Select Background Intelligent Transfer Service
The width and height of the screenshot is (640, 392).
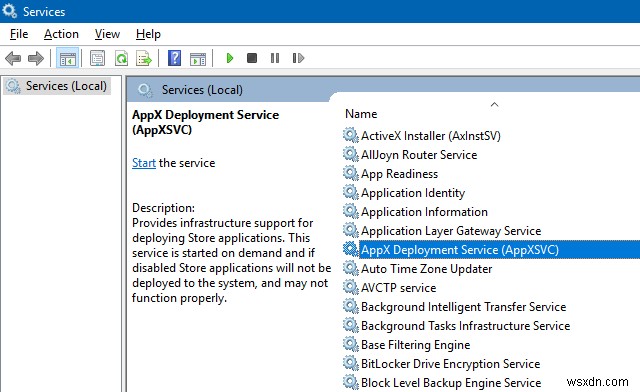click(463, 307)
